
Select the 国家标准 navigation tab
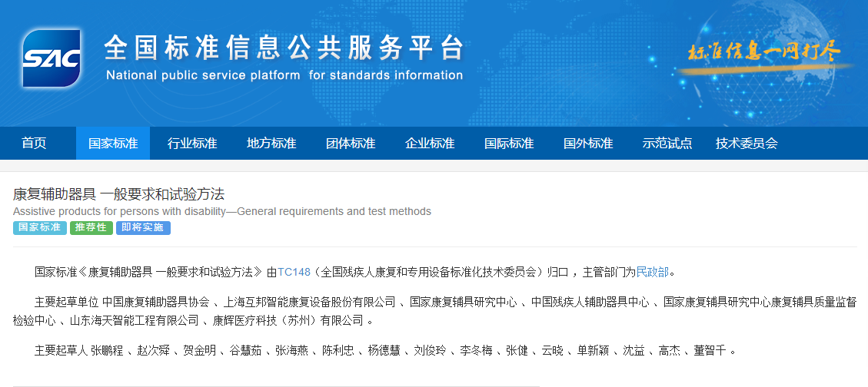113,144
